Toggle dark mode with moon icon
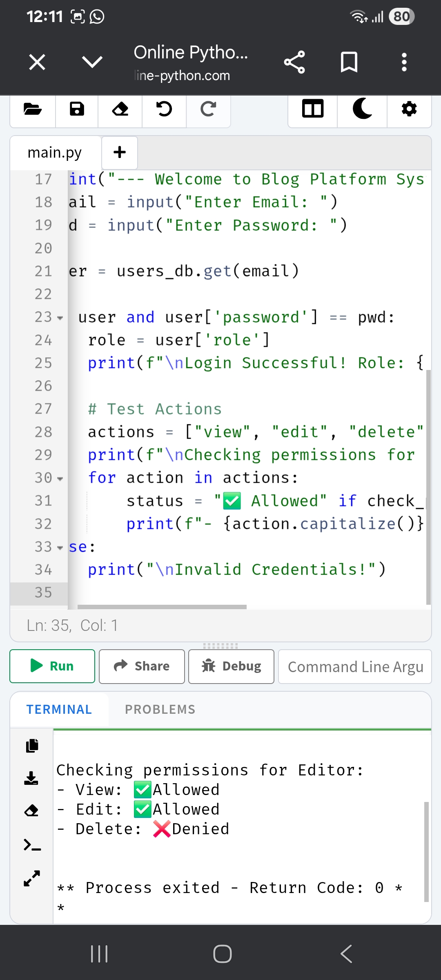 click(362, 109)
